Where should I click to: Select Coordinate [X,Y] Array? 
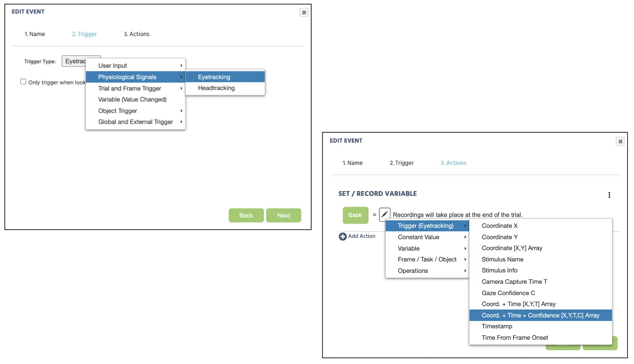click(540, 248)
